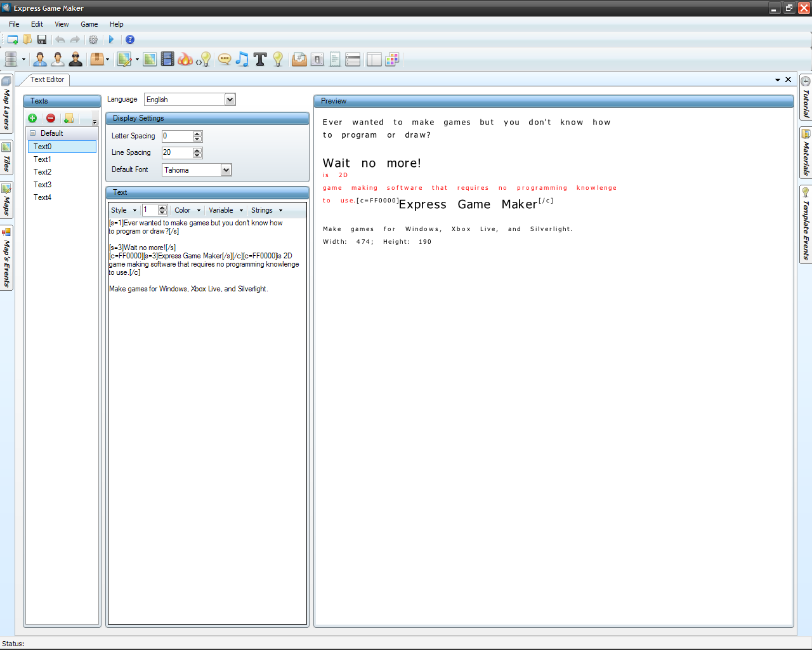The width and height of the screenshot is (812, 650).
Task: Open the Style dropdown
Action: coord(124,210)
